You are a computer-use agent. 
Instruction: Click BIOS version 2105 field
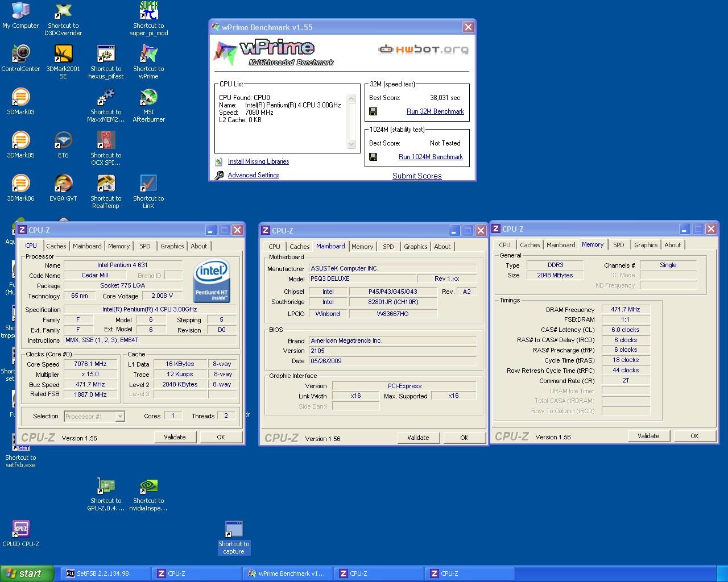point(392,351)
